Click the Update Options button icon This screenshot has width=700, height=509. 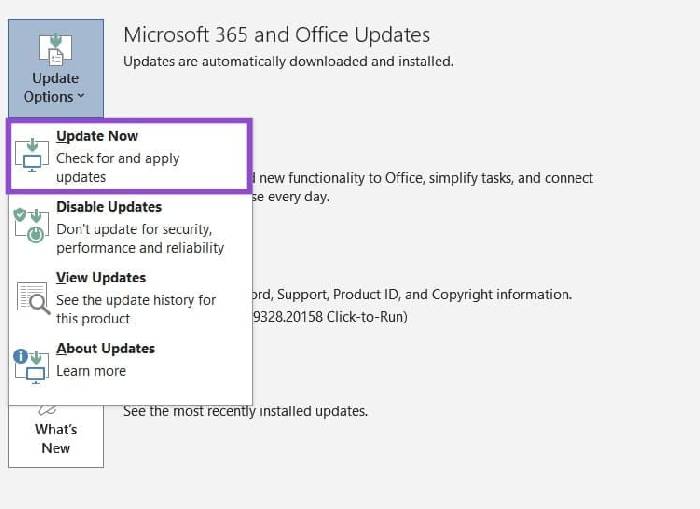tap(55, 47)
